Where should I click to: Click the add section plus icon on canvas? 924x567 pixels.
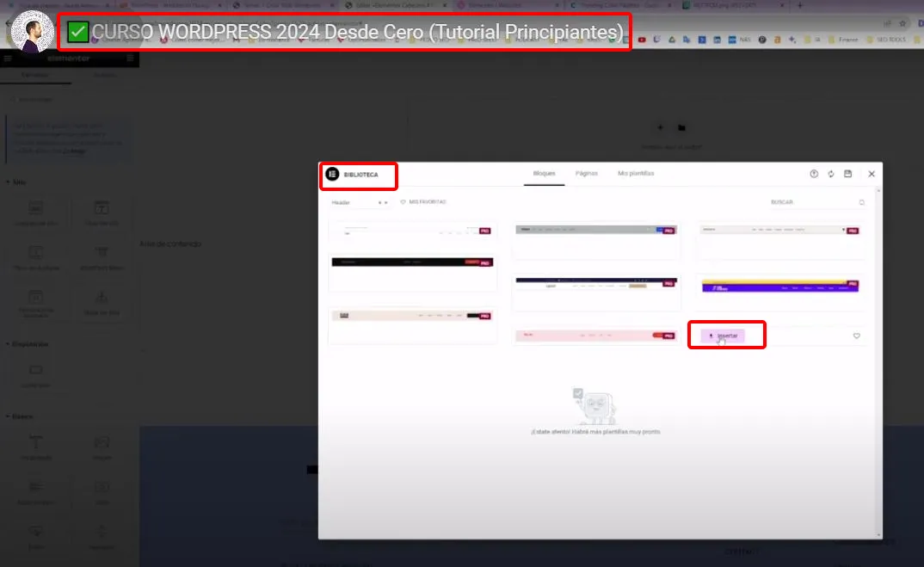660,127
